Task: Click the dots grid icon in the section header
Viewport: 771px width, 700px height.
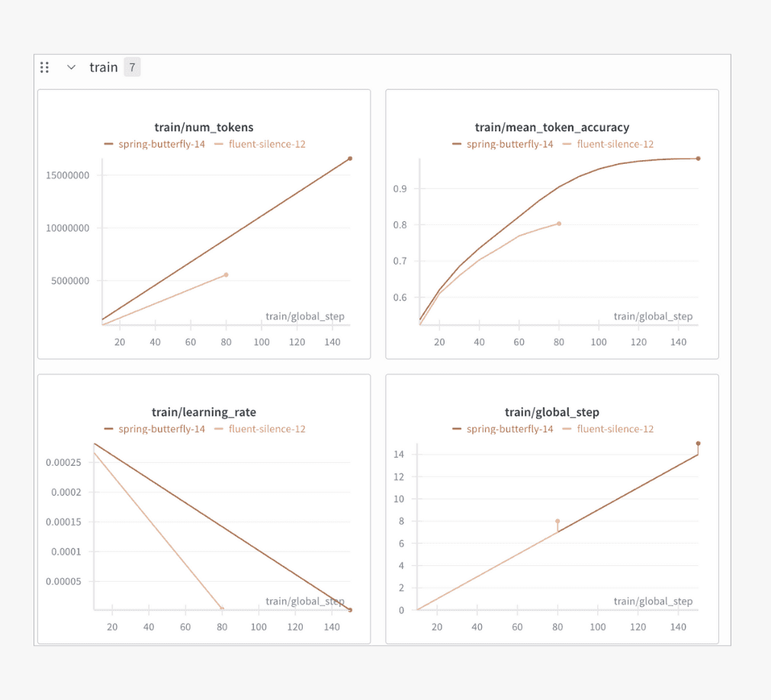Action: (44, 67)
